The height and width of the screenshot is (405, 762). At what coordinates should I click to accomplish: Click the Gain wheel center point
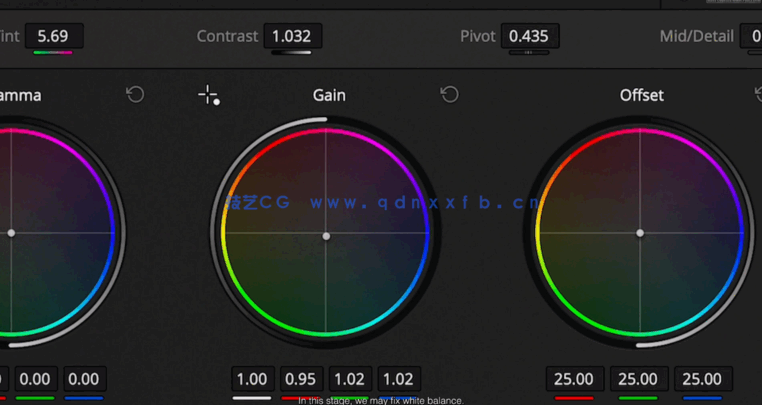click(x=326, y=236)
